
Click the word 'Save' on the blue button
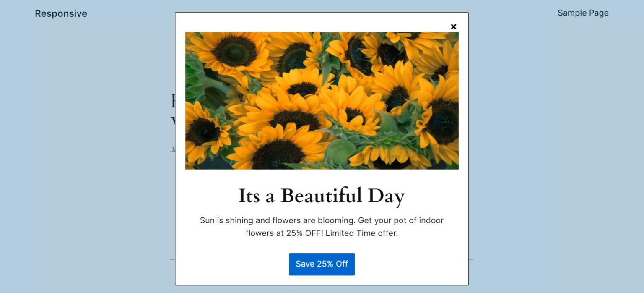point(305,264)
